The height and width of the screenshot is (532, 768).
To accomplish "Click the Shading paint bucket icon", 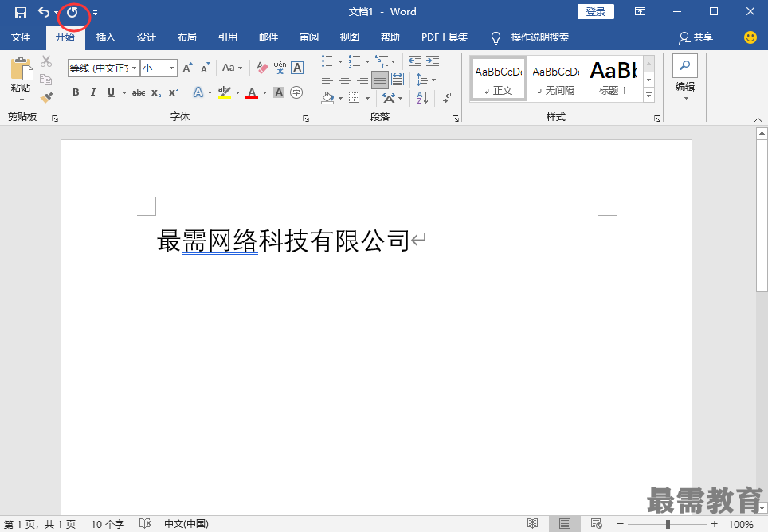I will (x=327, y=98).
